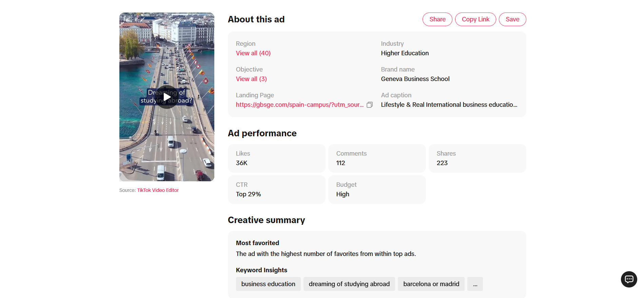Click the Comments 112 metric card

pos(377,158)
